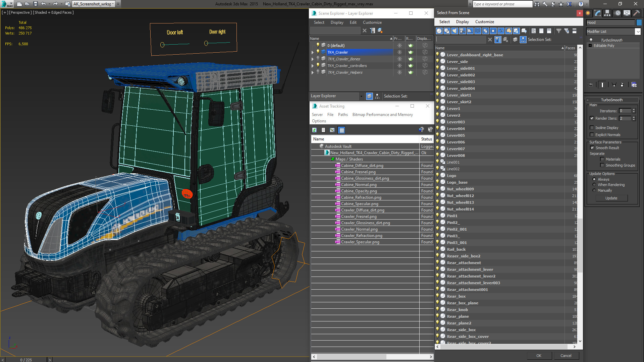Click Make Unique icon under modifier stack
Screen dimensions: 644x362
[x=614, y=85]
